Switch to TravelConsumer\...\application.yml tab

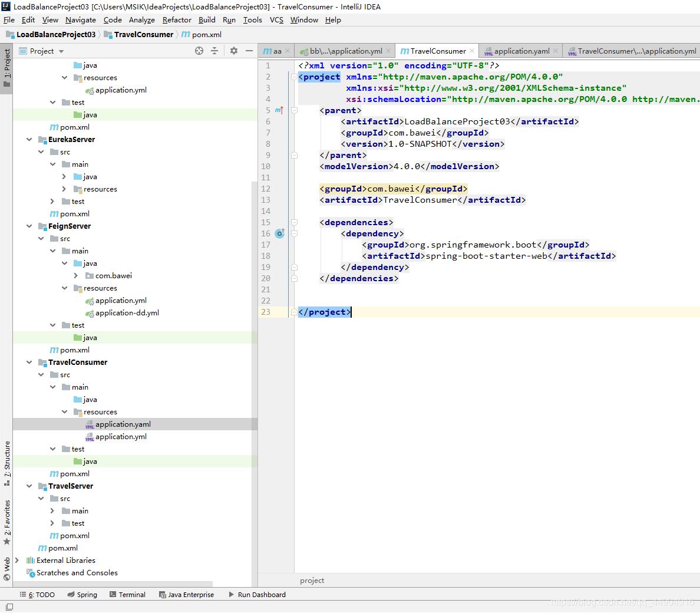(x=632, y=51)
